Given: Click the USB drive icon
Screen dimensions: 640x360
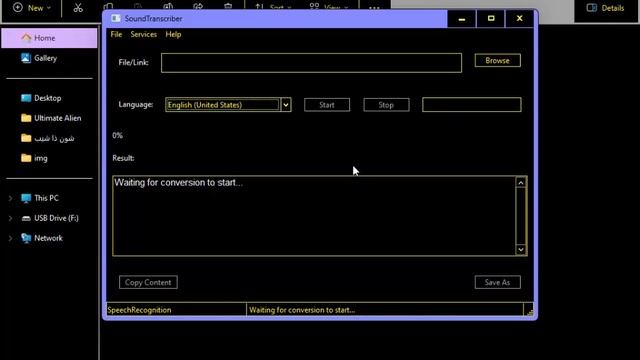Looking at the screenshot, I should pyautogui.click(x=26, y=218).
